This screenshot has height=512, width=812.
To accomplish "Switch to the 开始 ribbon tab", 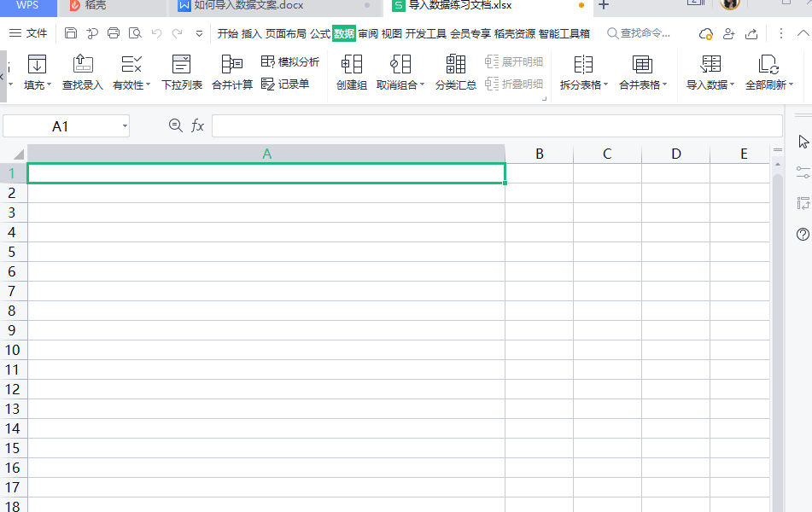I will pos(227,33).
